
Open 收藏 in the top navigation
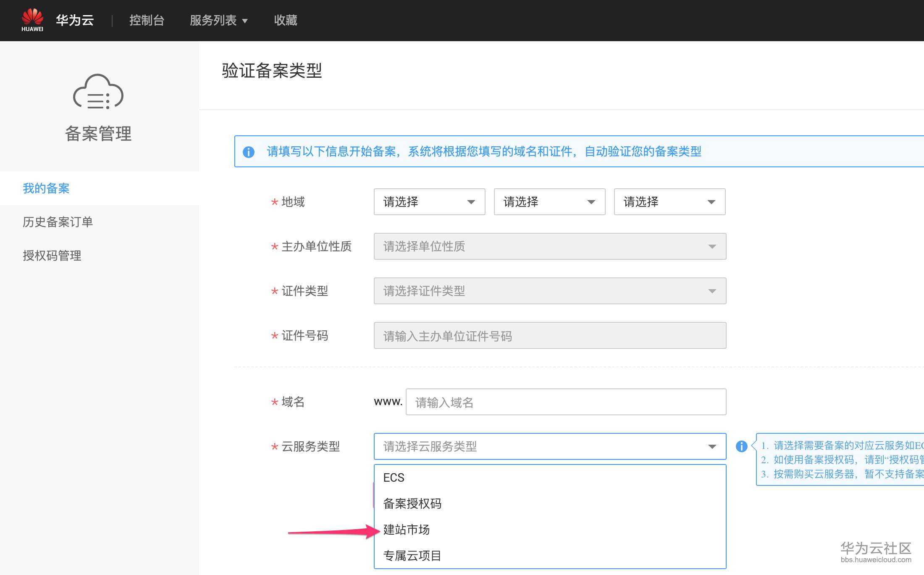click(x=286, y=20)
